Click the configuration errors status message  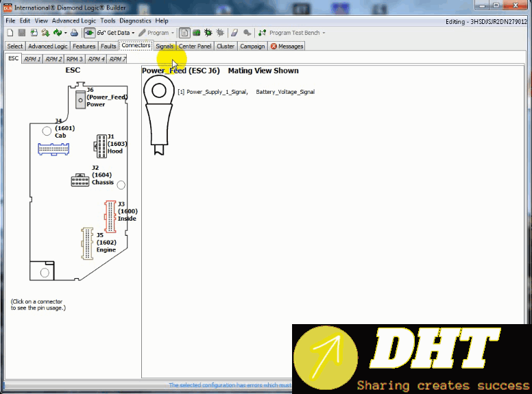[230, 385]
